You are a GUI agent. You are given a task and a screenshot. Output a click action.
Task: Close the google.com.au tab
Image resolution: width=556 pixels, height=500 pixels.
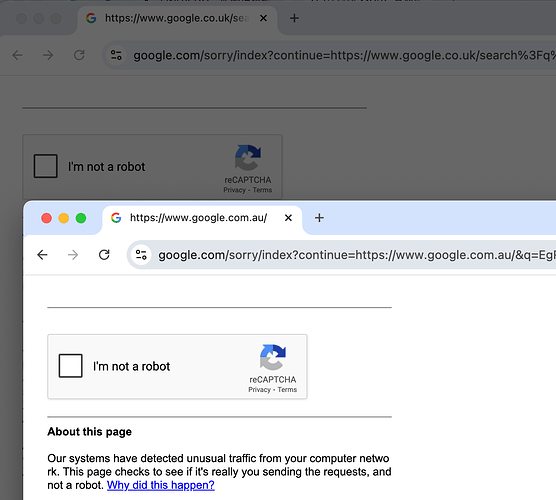(x=288, y=218)
